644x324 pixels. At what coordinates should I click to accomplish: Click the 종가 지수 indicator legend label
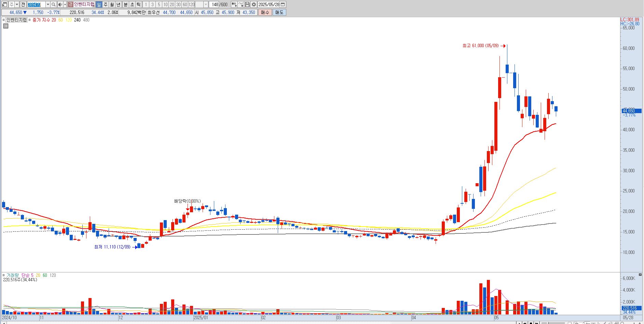tap(41, 20)
